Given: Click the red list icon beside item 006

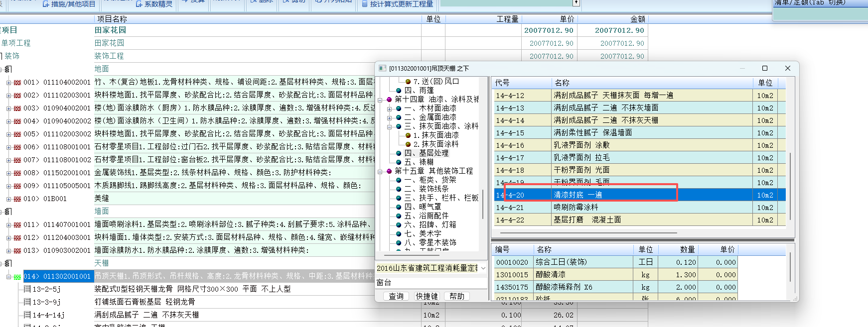Looking at the screenshot, I should tap(17, 147).
